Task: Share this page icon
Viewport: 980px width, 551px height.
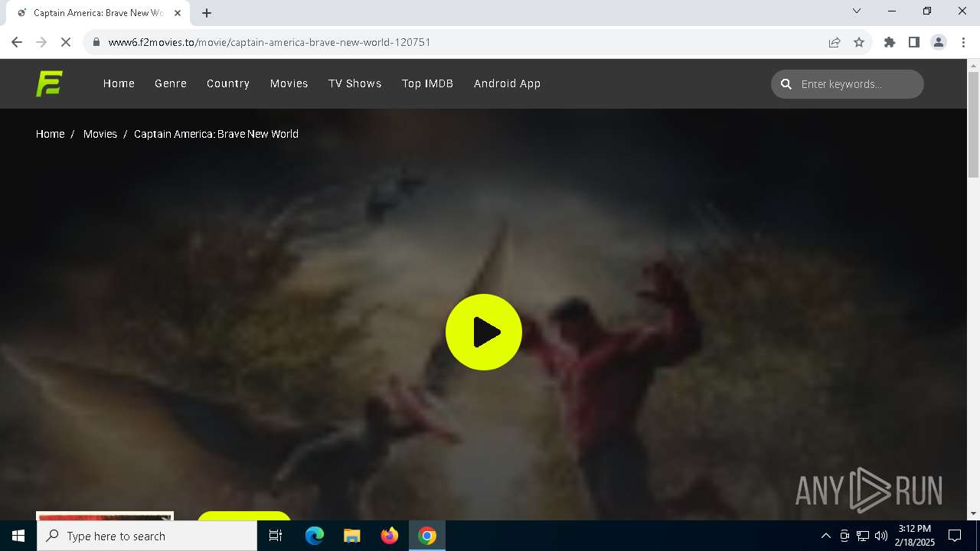Action: tap(835, 42)
